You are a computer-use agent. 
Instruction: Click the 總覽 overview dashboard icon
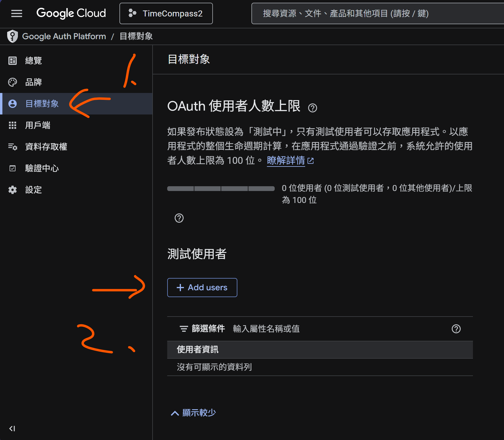tap(13, 61)
